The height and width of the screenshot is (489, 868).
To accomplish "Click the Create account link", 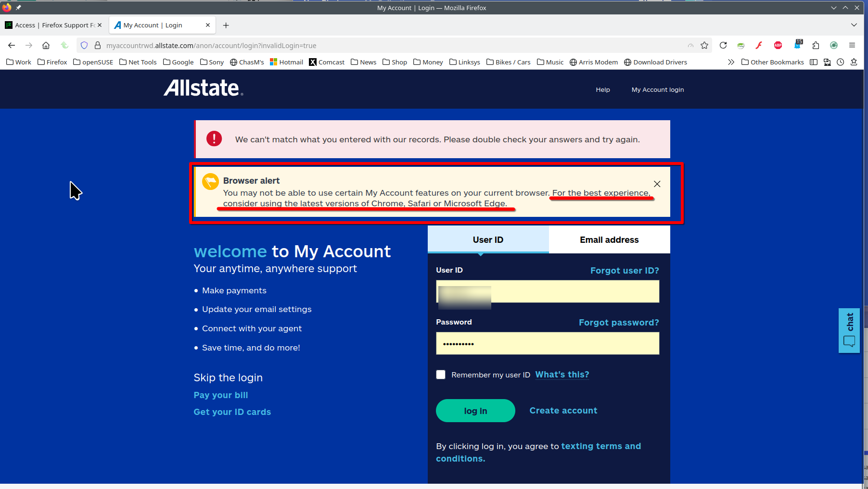I will [563, 411].
